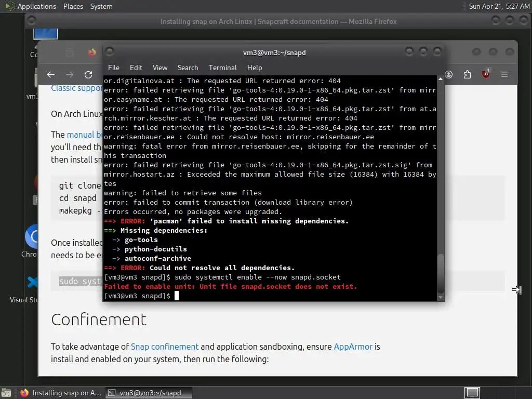Click the Confinement heading

click(x=99, y=320)
